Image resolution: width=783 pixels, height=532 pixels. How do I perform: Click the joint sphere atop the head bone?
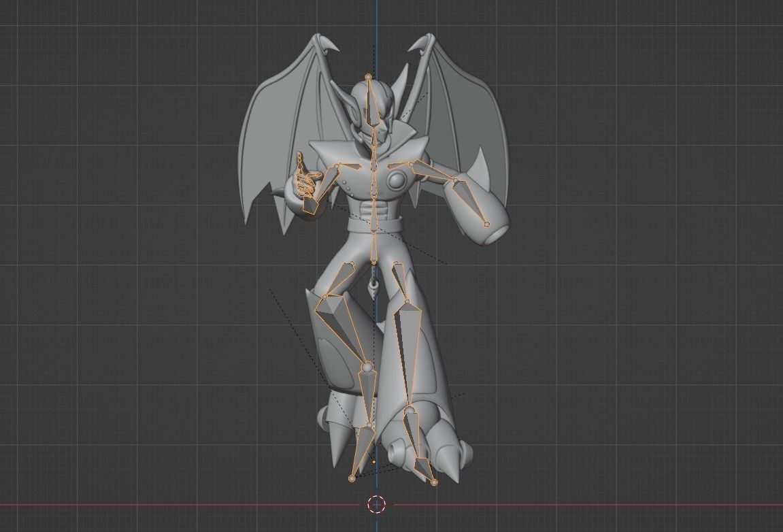[x=369, y=77]
